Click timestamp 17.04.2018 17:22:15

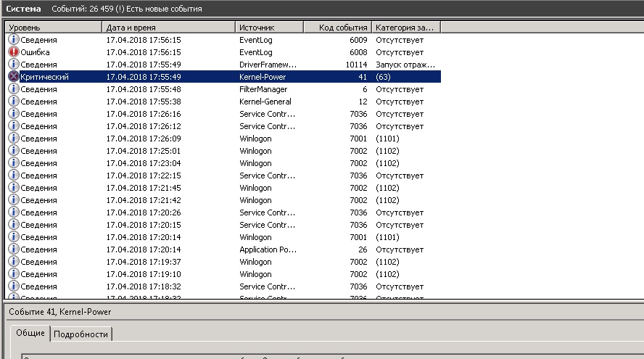144,176
